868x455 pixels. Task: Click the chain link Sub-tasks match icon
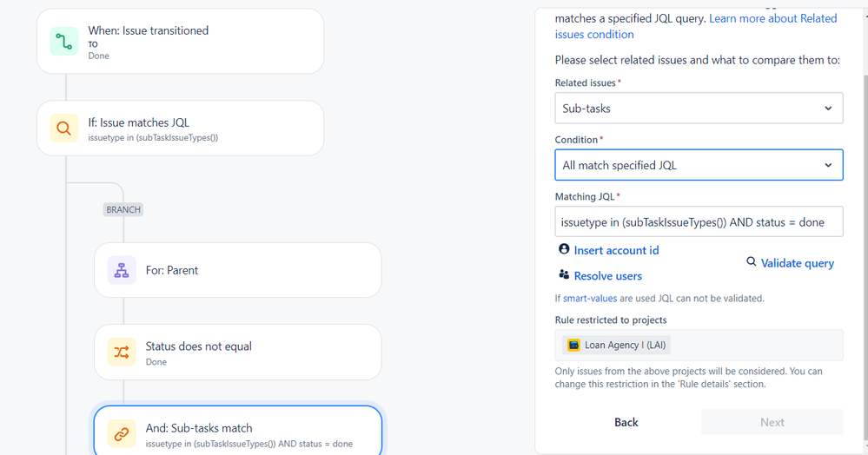(122, 434)
